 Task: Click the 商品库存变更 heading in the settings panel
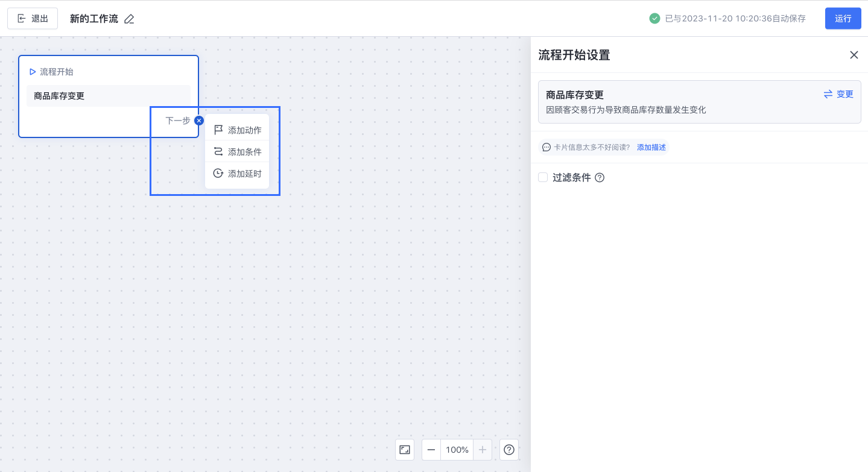pos(575,95)
